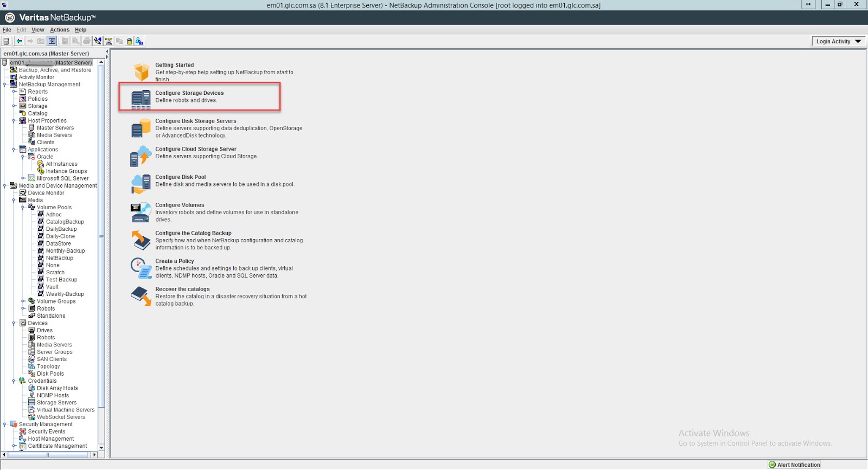Screen dimensions: 868x470
Task: Select Device Monitor in the tree
Action: point(46,193)
